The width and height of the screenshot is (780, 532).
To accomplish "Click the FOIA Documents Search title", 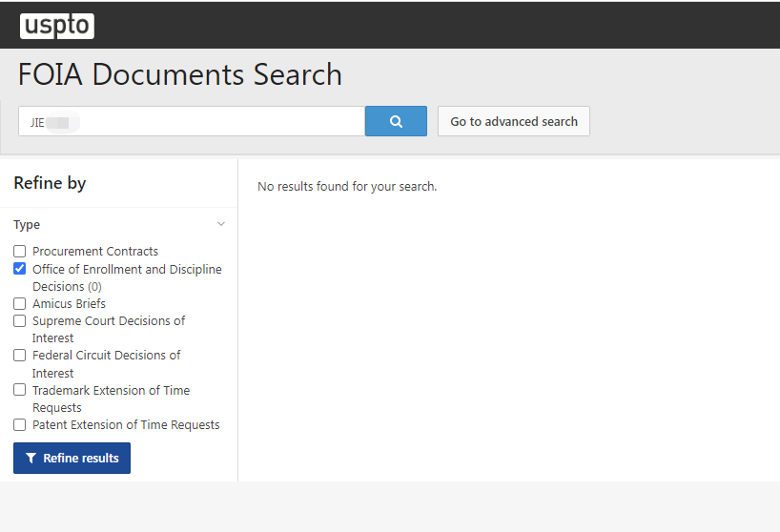I will click(180, 74).
